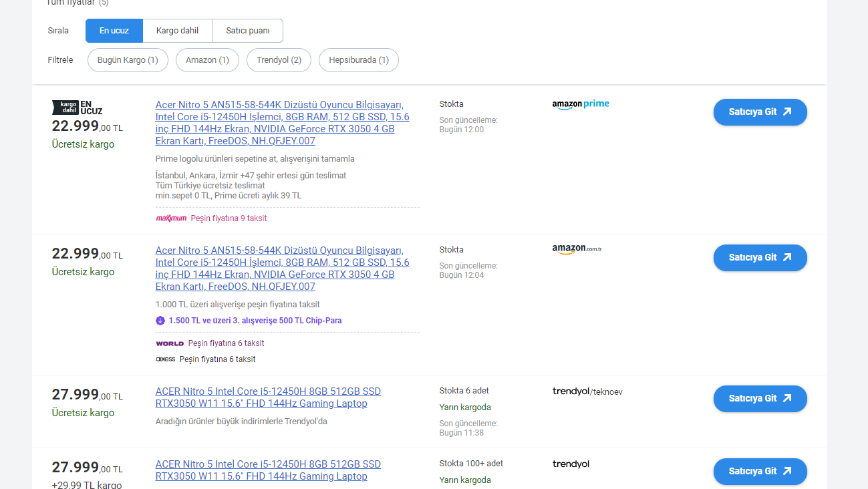Go to seller for Amazon Prime offer
The width and height of the screenshot is (868, 489).
[x=760, y=112]
